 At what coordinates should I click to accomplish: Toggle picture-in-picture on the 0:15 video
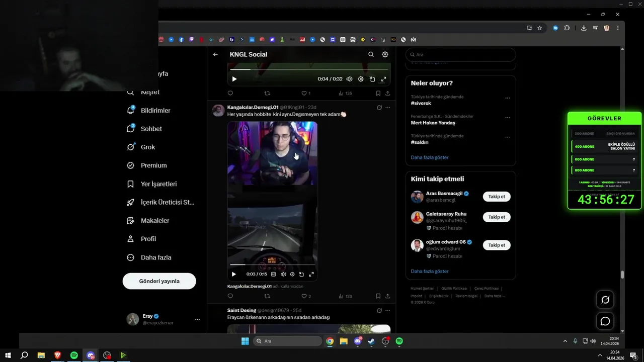tap(301, 274)
